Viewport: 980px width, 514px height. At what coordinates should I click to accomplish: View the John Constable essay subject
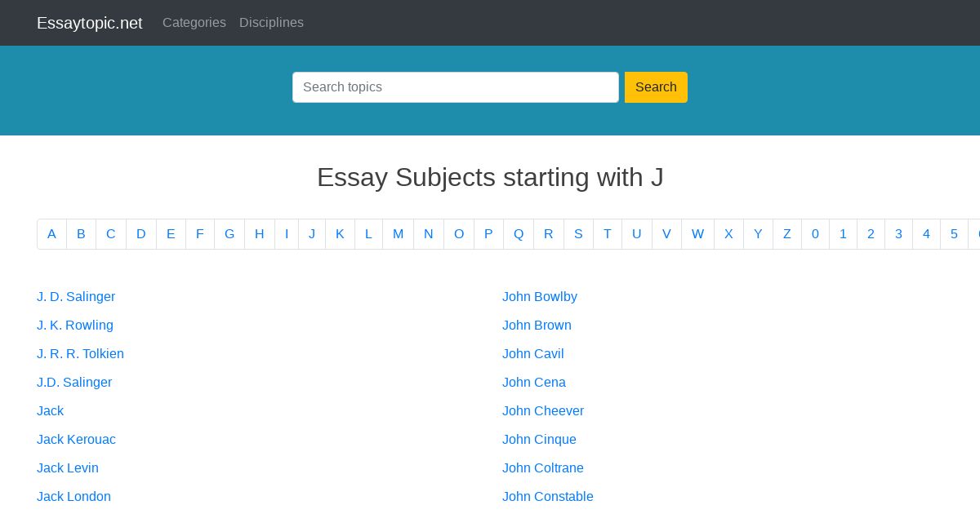[x=548, y=497]
